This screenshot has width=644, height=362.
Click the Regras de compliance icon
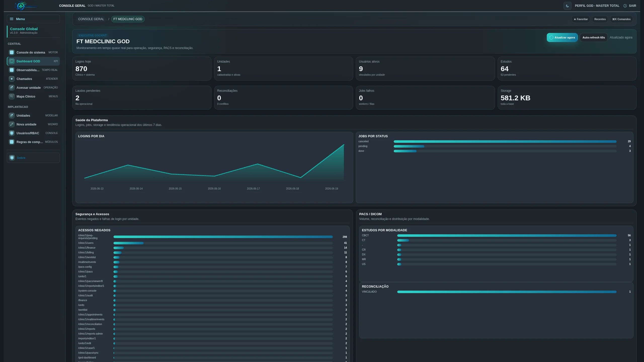pos(12,142)
